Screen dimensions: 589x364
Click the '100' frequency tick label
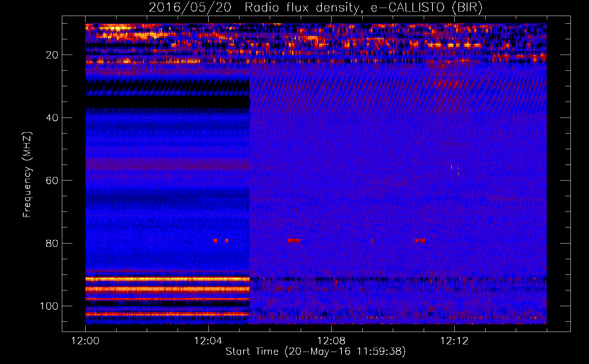pyautogui.click(x=49, y=306)
